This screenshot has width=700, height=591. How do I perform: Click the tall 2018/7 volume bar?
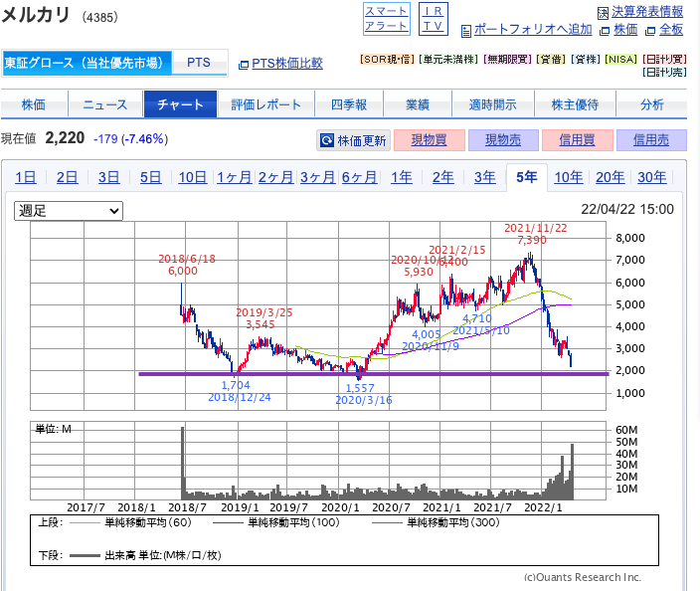pos(182,463)
